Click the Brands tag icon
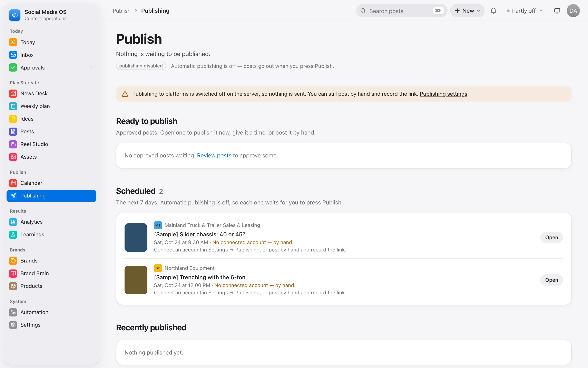The width and height of the screenshot is (588, 368). (x=13, y=261)
